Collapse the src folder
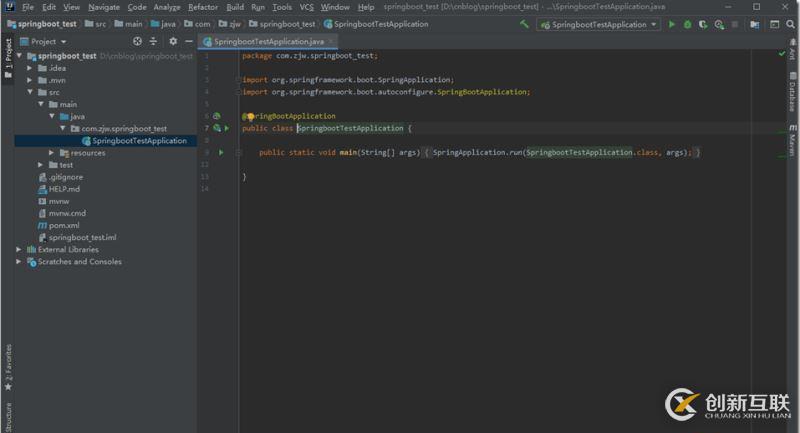The width and height of the screenshot is (800, 433). click(x=30, y=92)
